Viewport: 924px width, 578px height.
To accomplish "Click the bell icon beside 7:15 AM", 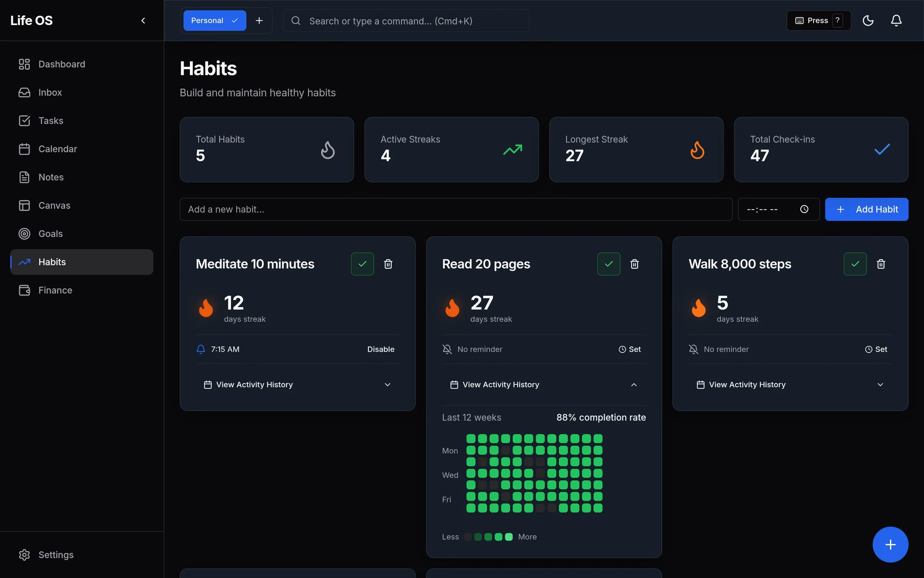I will click(201, 349).
